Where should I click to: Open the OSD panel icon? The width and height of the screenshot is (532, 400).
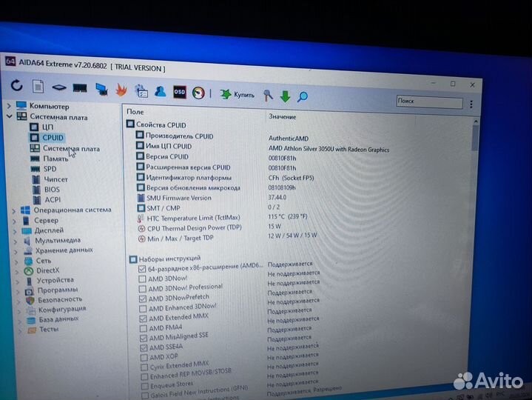[x=180, y=92]
